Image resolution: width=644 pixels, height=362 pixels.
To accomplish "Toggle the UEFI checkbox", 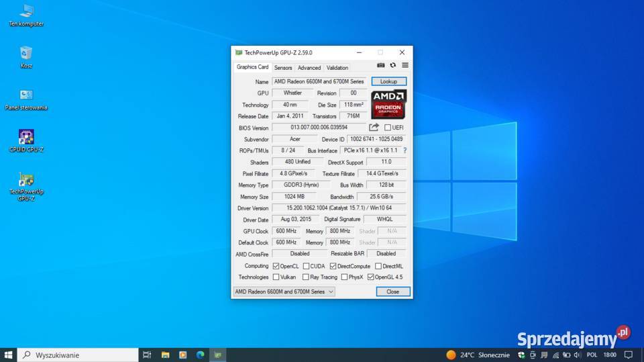I will (x=387, y=128).
